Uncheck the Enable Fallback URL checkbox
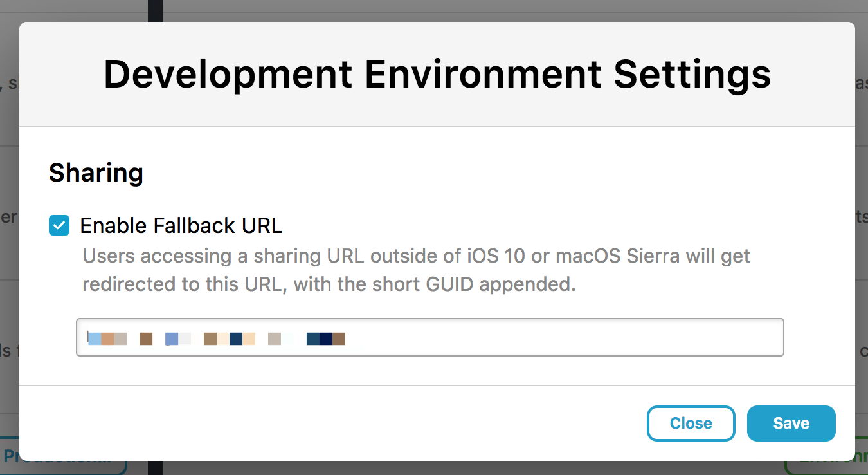This screenshot has height=475, width=868. 59,226
